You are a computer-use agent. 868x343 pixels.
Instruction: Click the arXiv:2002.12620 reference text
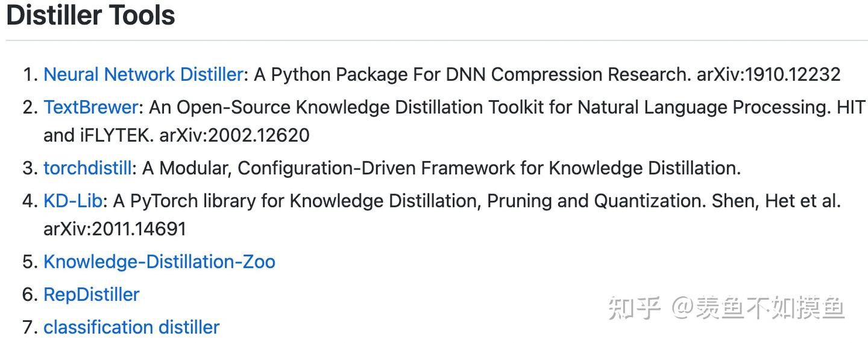tap(234, 135)
